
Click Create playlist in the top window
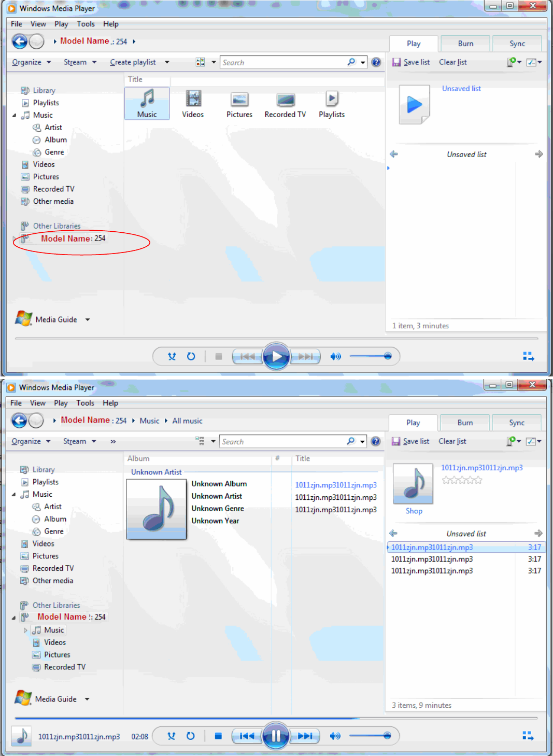pos(133,62)
